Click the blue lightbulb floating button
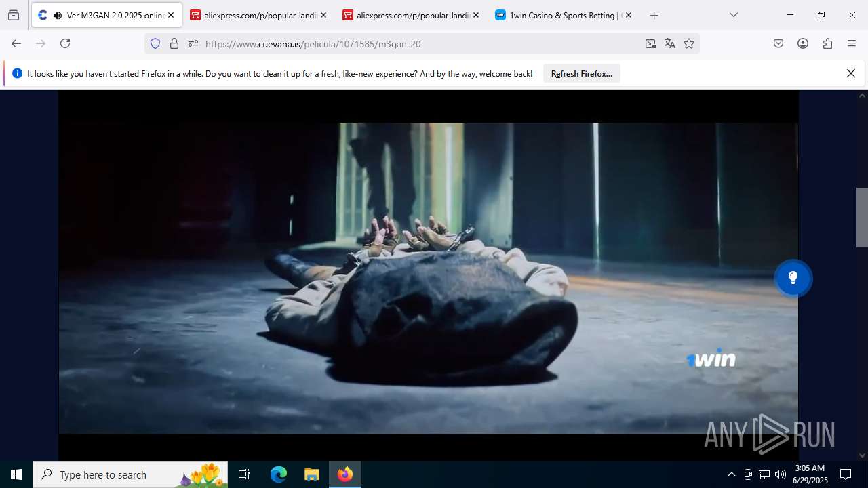Image resolution: width=868 pixels, height=488 pixels. tap(793, 278)
